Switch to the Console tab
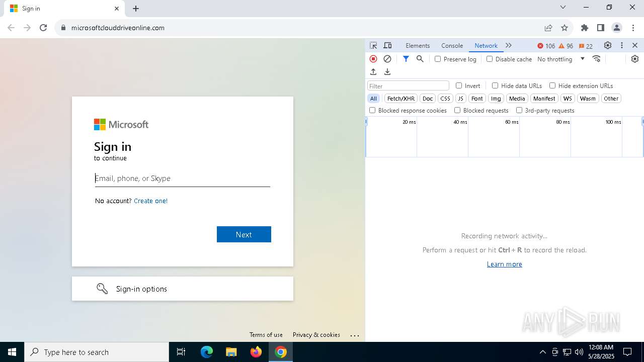 [452, 45]
